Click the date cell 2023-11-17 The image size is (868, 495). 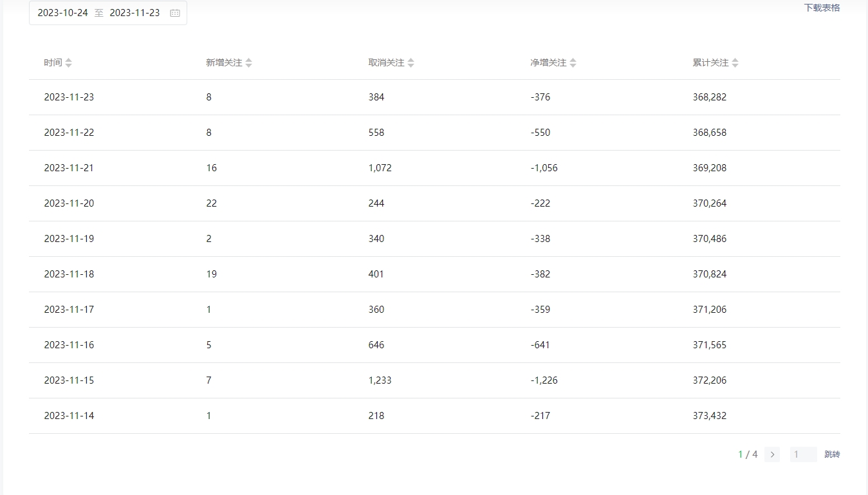point(69,310)
